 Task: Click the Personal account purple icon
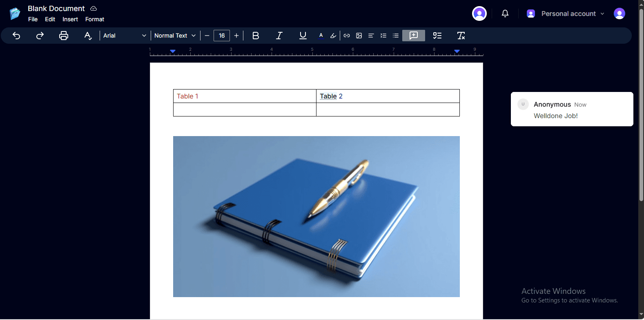click(531, 13)
